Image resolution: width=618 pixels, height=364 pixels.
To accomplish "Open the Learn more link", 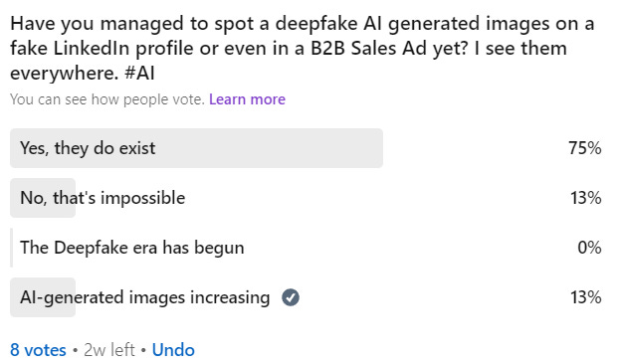I will 247,99.
